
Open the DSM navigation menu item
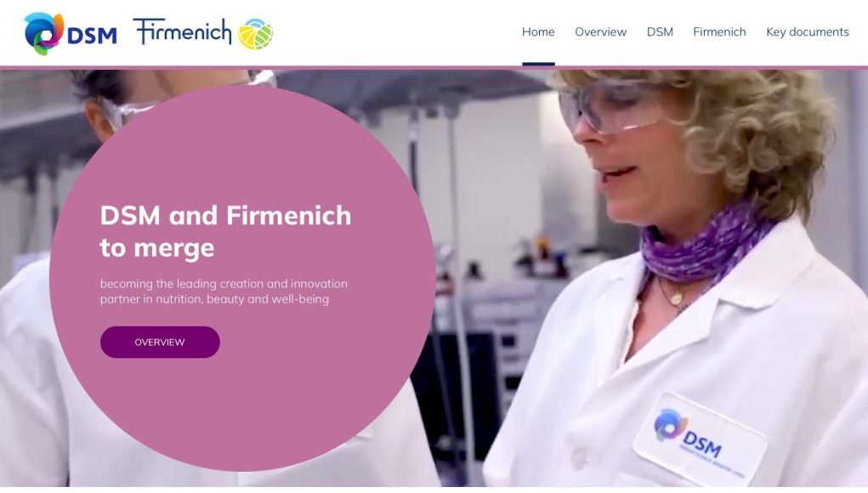pos(660,32)
